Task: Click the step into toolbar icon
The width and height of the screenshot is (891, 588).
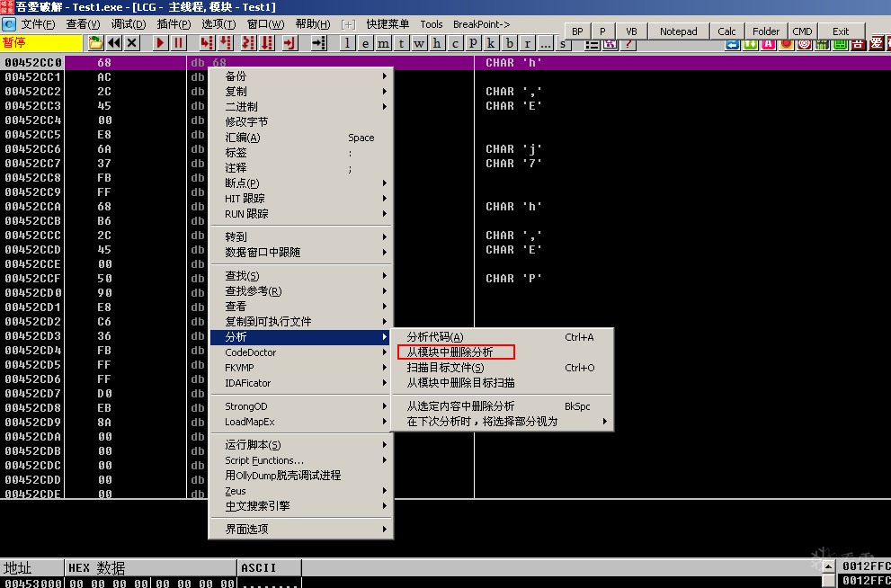Action: click(208, 42)
